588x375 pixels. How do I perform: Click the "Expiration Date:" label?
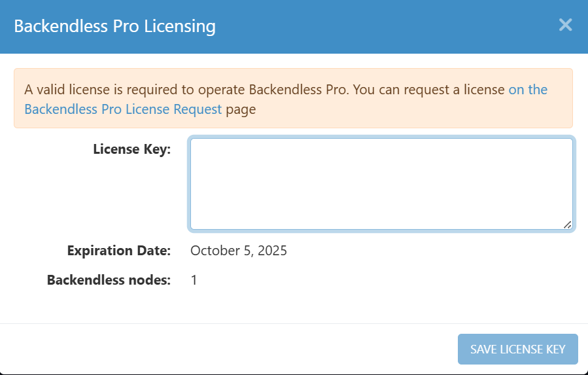pos(118,251)
